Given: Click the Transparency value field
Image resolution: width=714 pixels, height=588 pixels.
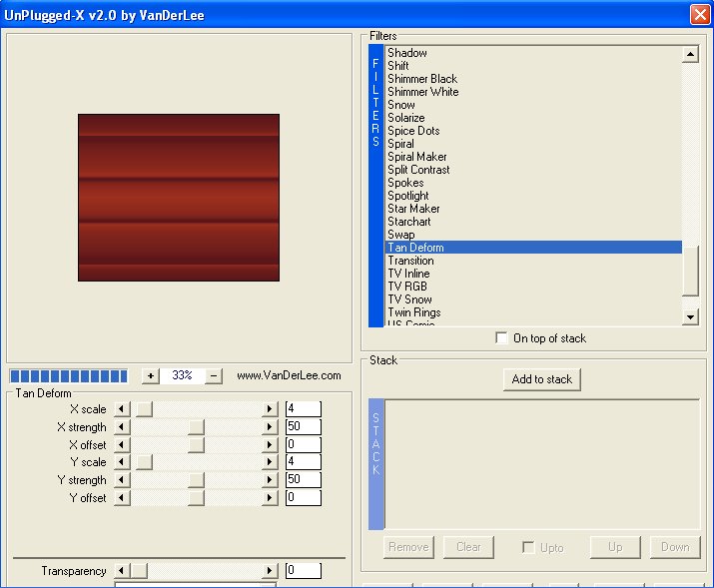Looking at the screenshot, I should point(304,570).
